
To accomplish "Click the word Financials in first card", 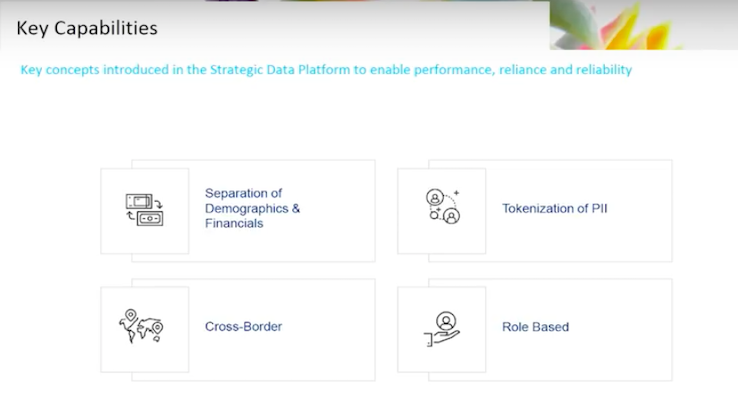I will click(x=234, y=224).
